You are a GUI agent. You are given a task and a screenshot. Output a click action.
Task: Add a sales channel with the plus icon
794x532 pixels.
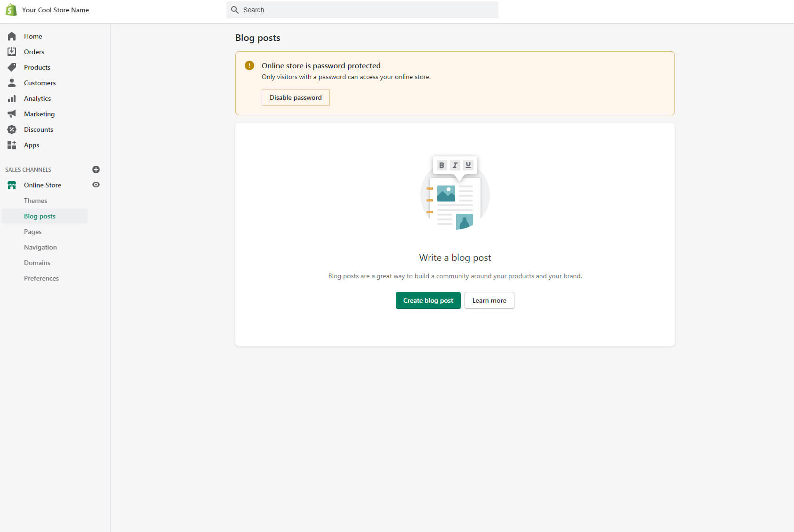click(96, 169)
